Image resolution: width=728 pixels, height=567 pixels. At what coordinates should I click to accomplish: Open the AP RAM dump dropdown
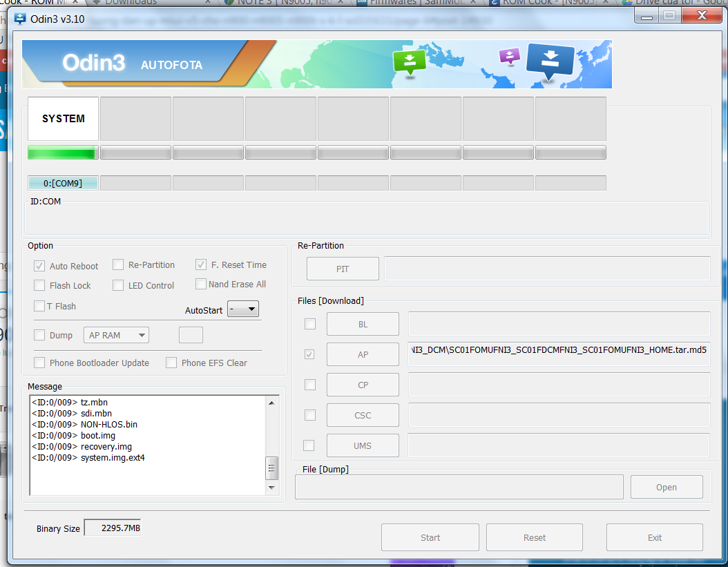[x=116, y=335]
